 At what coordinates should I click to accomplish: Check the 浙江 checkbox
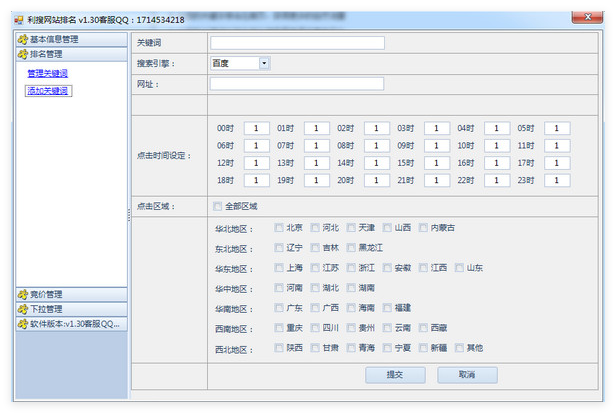tap(351, 268)
